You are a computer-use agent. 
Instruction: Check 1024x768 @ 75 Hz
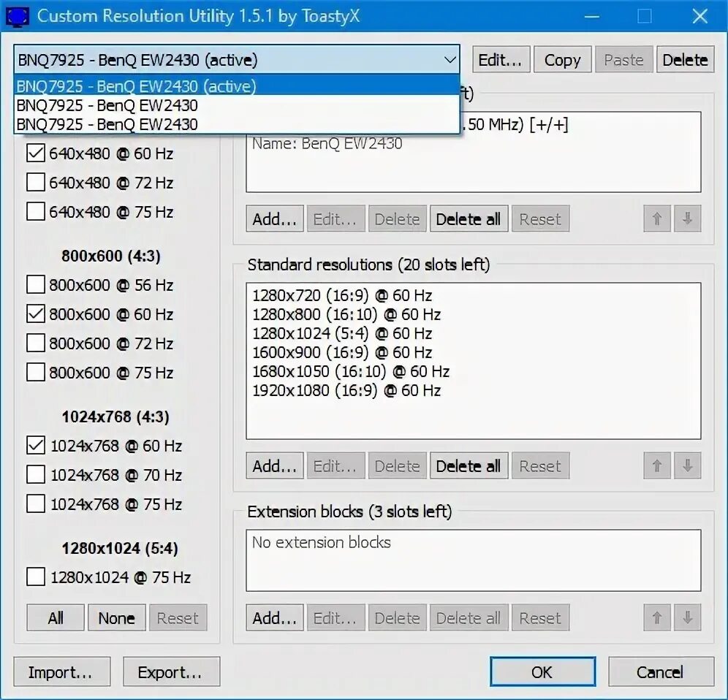coord(36,503)
